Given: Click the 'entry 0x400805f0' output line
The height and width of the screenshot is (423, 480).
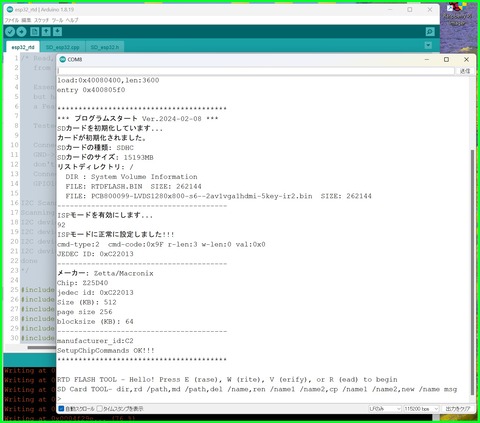Looking at the screenshot, I should [91, 90].
